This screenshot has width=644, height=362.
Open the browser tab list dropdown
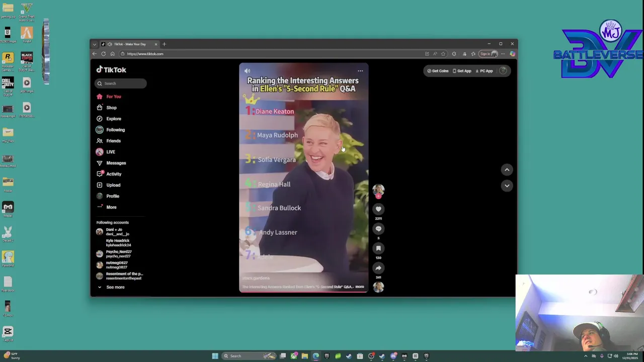click(x=94, y=44)
